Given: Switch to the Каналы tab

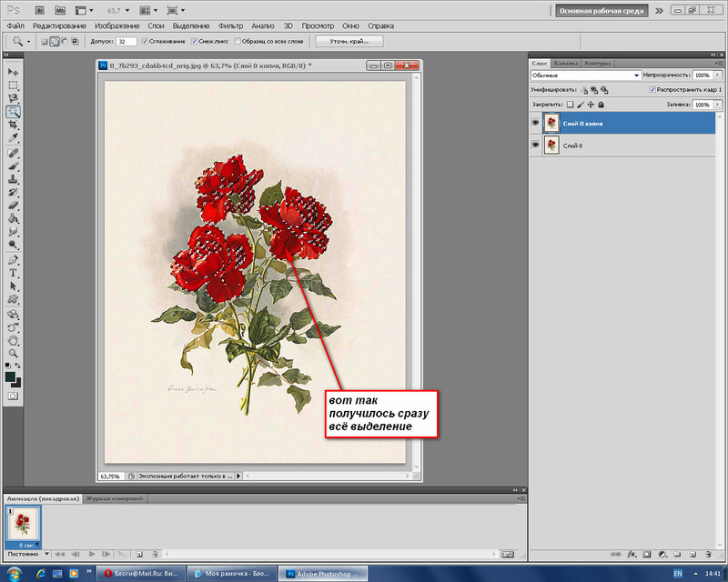Looking at the screenshot, I should click(566, 63).
